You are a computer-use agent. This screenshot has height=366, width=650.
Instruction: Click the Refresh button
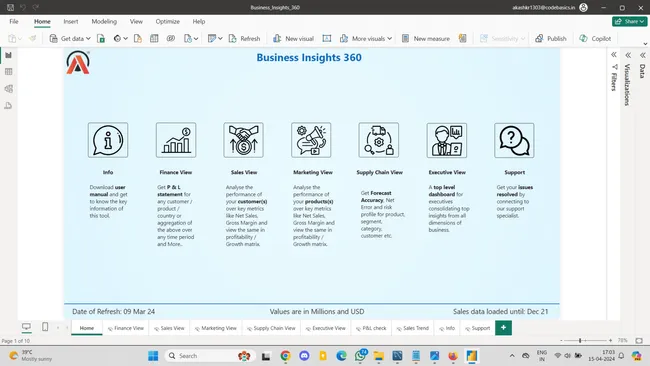click(x=244, y=39)
